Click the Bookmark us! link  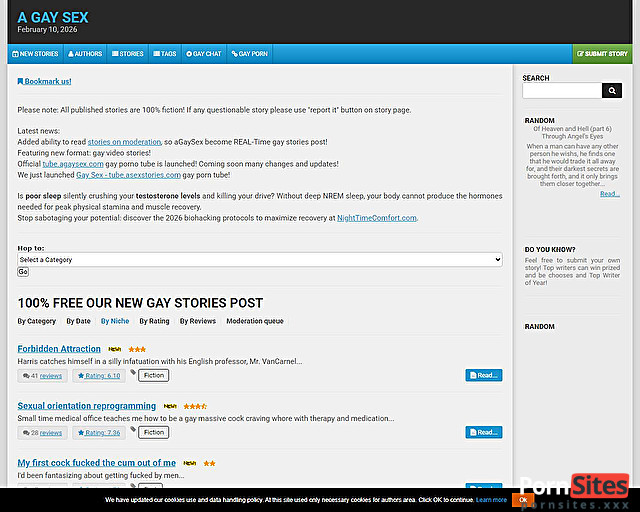click(x=44, y=81)
